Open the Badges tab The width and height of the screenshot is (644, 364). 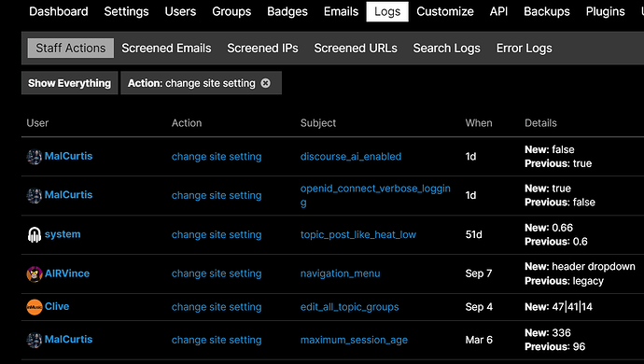[x=287, y=11]
